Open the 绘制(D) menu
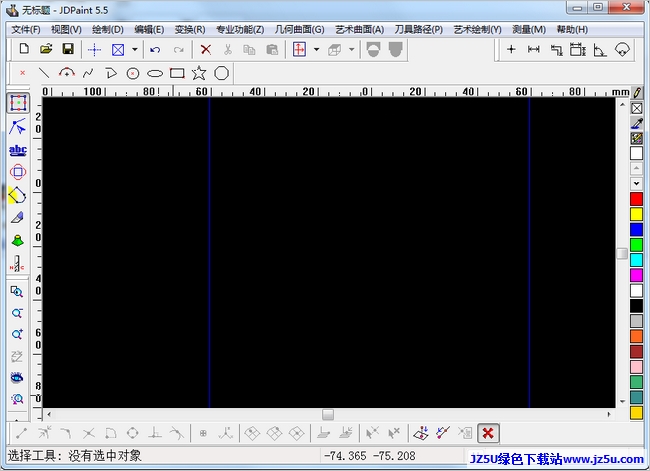The width and height of the screenshot is (650, 471). pyautogui.click(x=108, y=30)
